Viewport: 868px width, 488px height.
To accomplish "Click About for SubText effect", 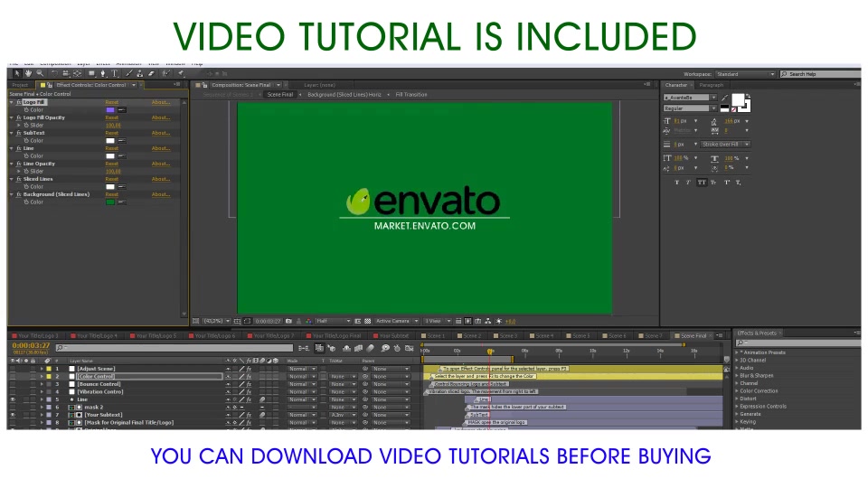I will tap(161, 133).
